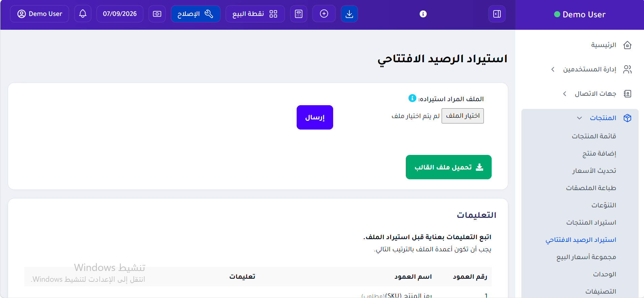This screenshot has width=644, height=298.
Task: Open مجموعة أسعار البيع
Action: [x=587, y=257]
